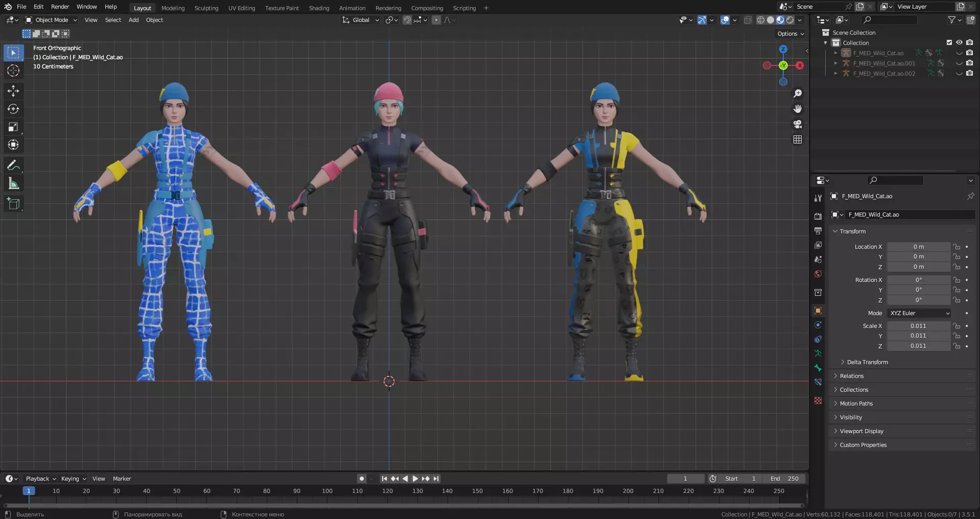This screenshot has width=980, height=519.
Task: Switch to the Sculpting workspace tab
Action: pyautogui.click(x=206, y=8)
